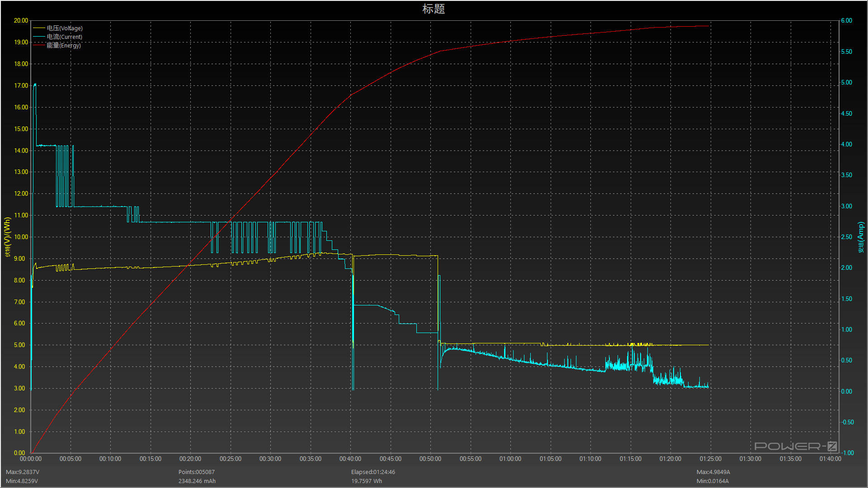Screen dimensions: 868x488
Task: Click the chart title 标题
Action: pos(434,9)
